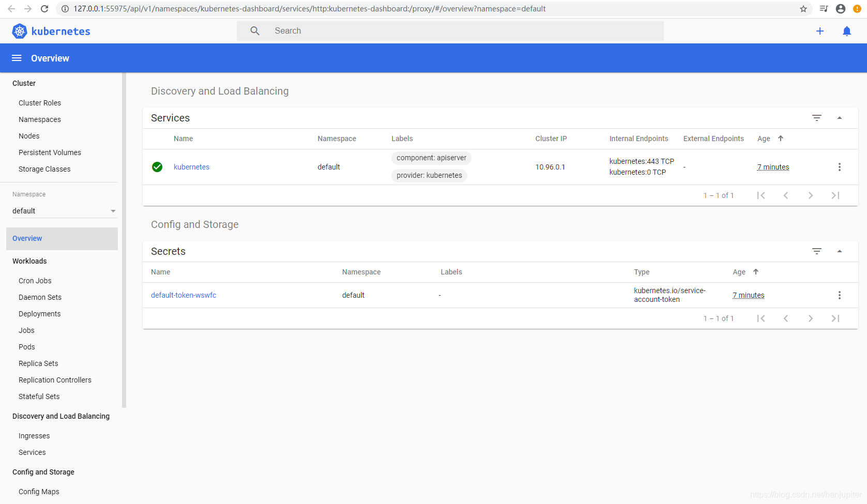Open the namespace dropdown showing default
This screenshot has height=504, width=867.
(64, 211)
